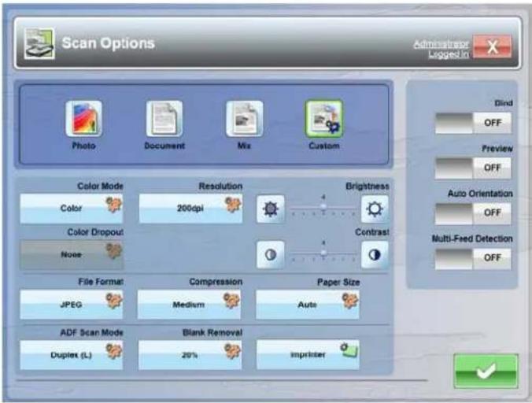Lower contrast with the left contrast icon
532x403 pixels.
[x=271, y=255]
